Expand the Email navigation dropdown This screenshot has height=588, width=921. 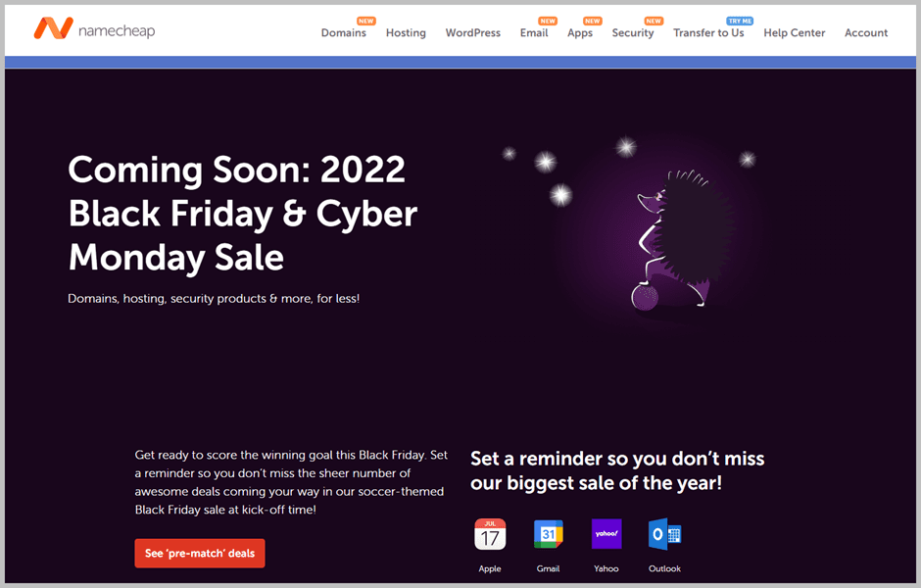534,33
